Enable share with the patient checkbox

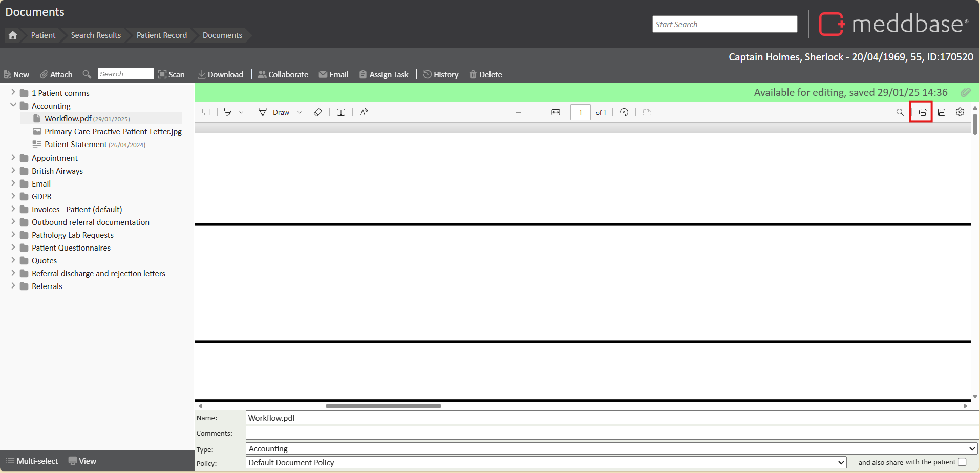coord(962,462)
